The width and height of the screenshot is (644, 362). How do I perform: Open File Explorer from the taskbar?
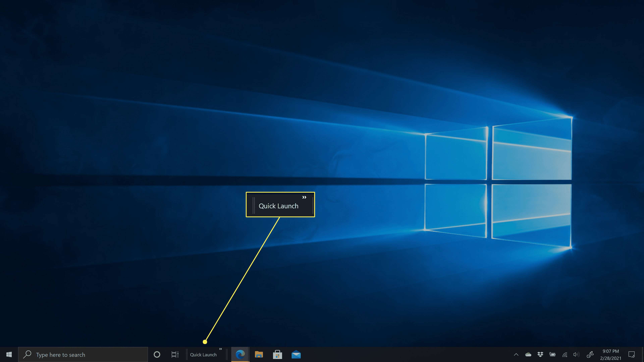click(x=259, y=354)
